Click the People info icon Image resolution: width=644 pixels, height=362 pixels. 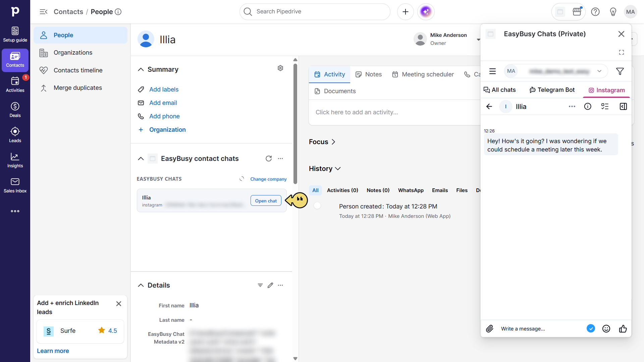118,12
